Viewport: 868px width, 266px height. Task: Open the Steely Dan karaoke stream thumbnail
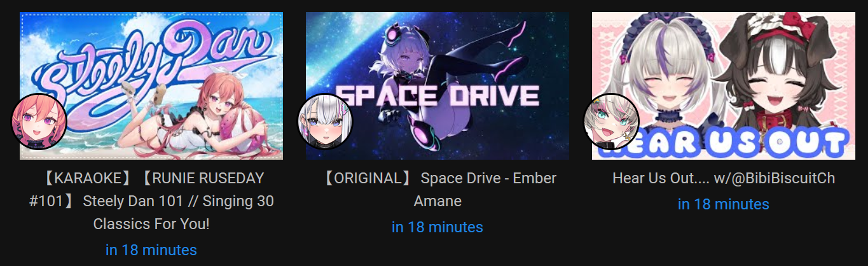pos(151,85)
